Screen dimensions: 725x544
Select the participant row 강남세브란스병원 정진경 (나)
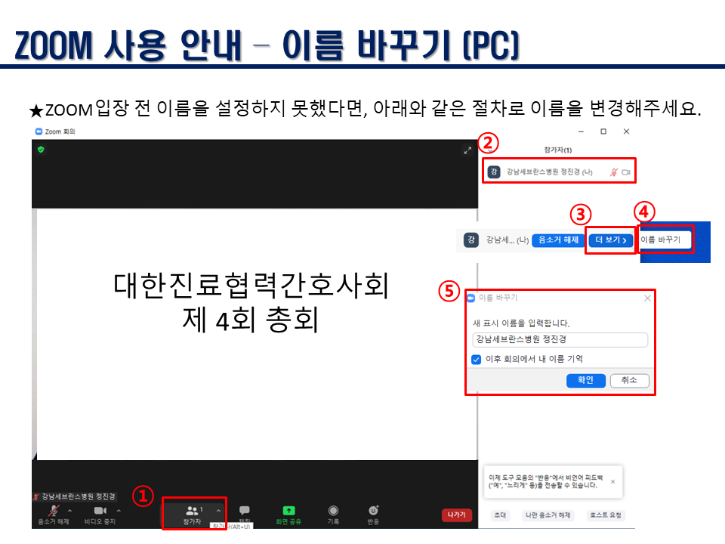(x=559, y=172)
